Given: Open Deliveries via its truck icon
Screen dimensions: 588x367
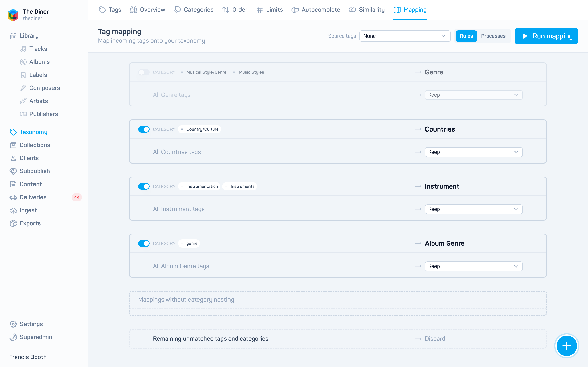Looking at the screenshot, I should 13,197.
